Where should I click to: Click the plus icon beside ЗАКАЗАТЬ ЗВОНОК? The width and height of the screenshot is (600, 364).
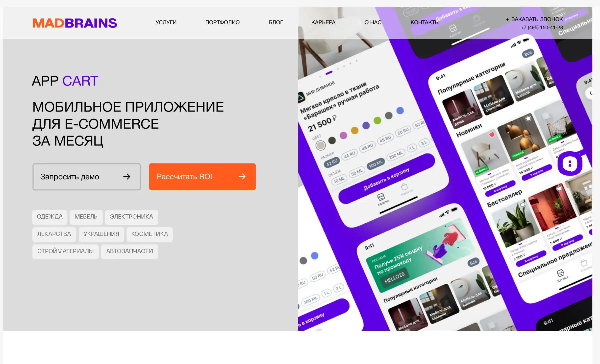pyautogui.click(x=507, y=20)
